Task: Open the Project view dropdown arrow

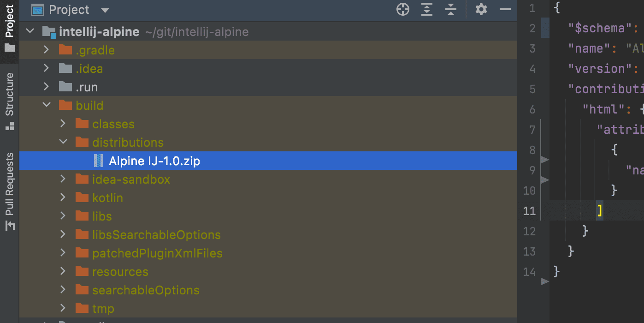Action: (x=105, y=10)
